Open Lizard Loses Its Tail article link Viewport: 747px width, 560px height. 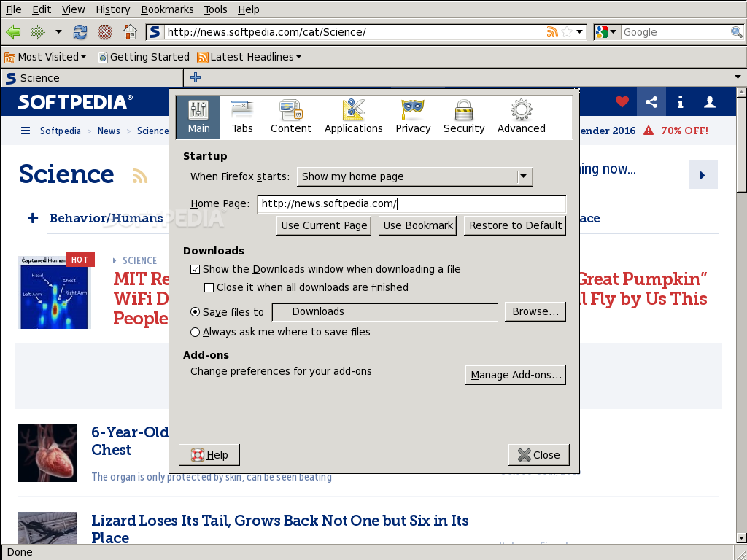tap(280, 529)
